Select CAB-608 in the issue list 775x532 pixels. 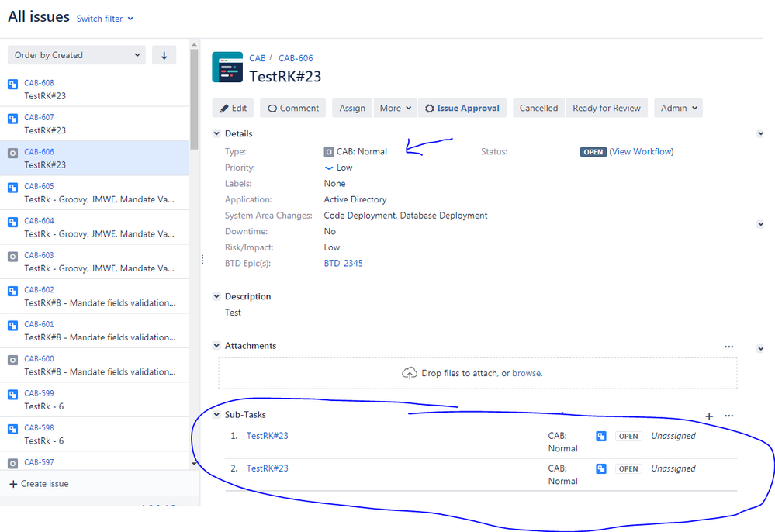click(95, 89)
